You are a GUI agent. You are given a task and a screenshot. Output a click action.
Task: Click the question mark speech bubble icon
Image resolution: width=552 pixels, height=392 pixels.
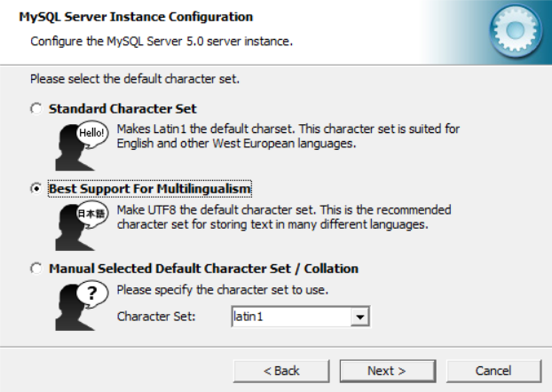pos(92,294)
